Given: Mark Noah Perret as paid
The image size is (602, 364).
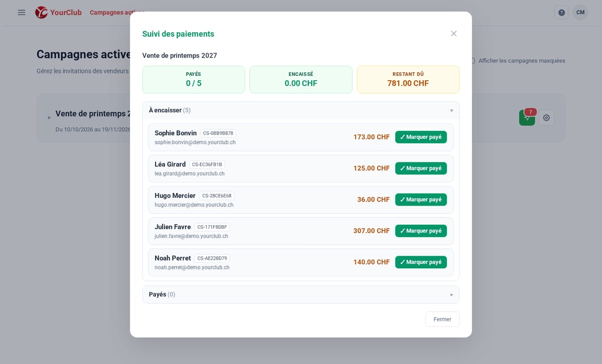Looking at the screenshot, I should pyautogui.click(x=421, y=262).
